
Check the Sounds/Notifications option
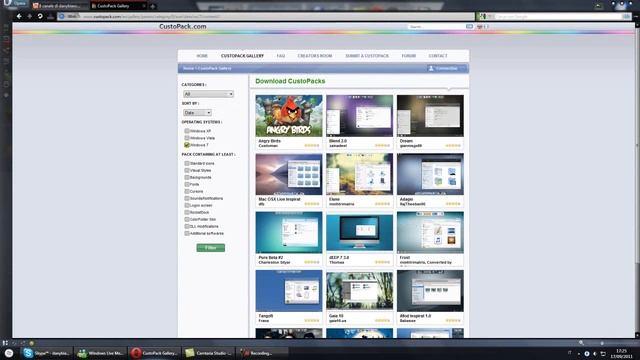click(187, 198)
